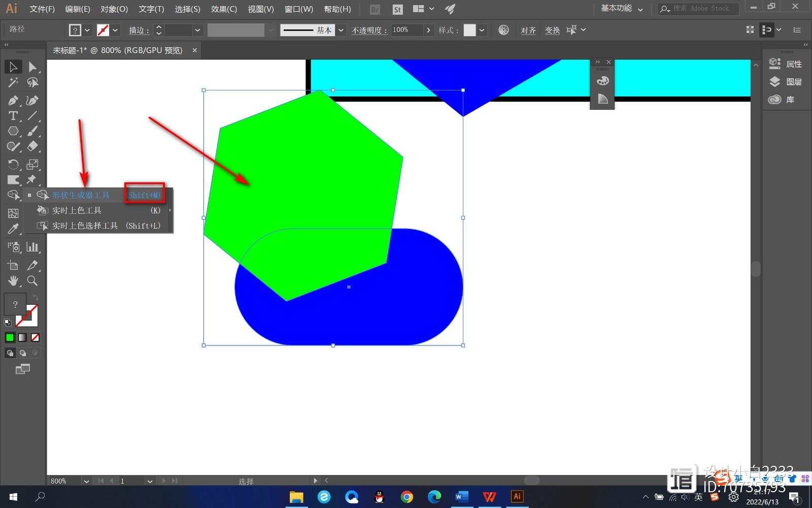Open Adobe Bridge via Br icon
Image resolution: width=812 pixels, height=508 pixels.
coord(375,9)
